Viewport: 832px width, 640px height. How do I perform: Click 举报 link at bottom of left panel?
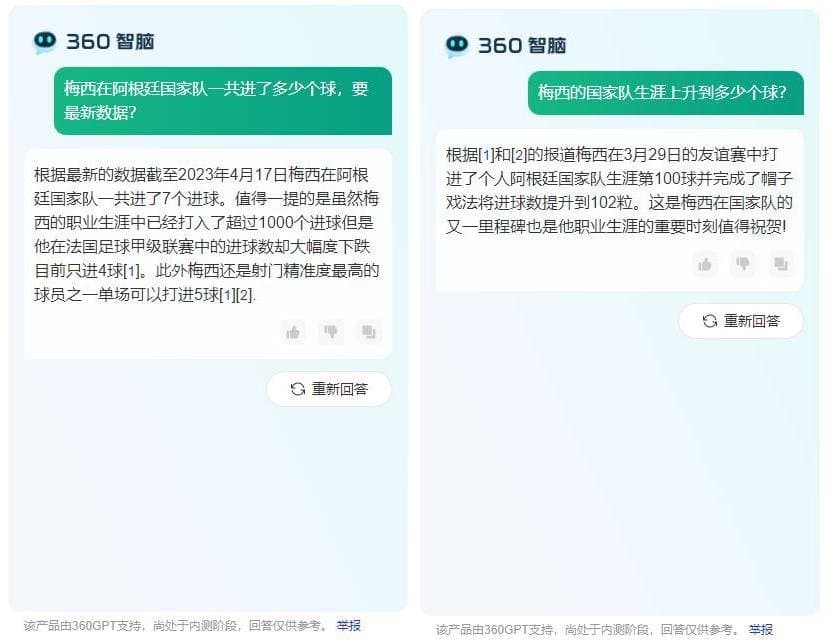349,626
